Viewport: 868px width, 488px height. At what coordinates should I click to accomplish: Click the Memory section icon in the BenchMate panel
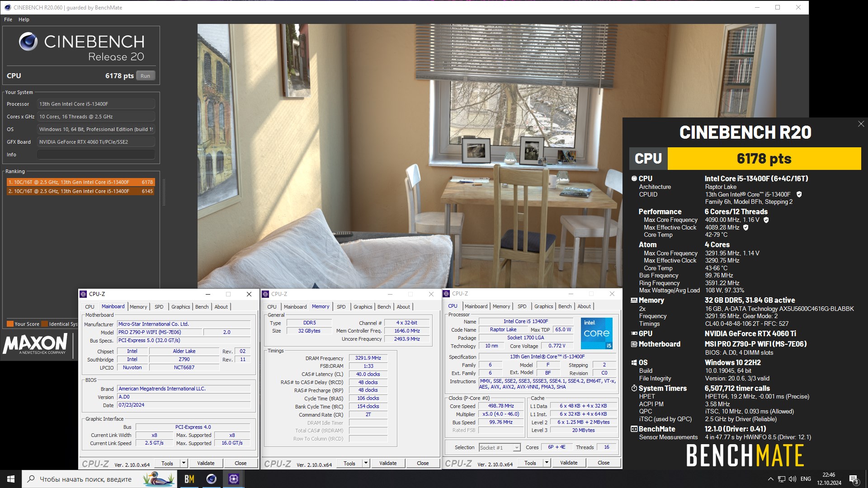634,300
